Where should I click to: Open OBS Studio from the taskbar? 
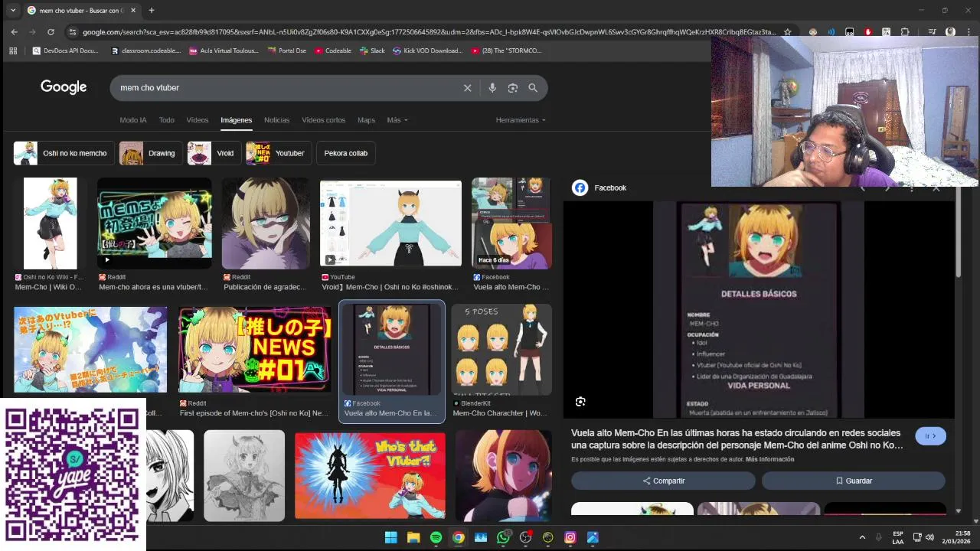525,537
